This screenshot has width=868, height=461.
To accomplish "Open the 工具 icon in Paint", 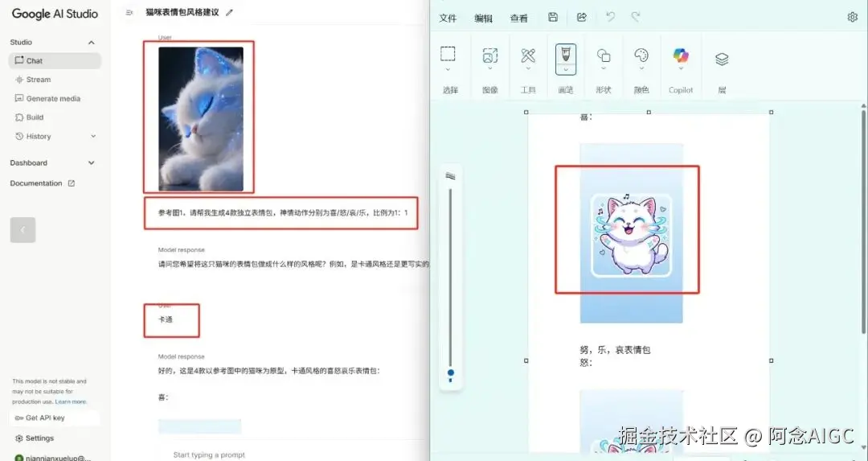I will pyautogui.click(x=528, y=55).
